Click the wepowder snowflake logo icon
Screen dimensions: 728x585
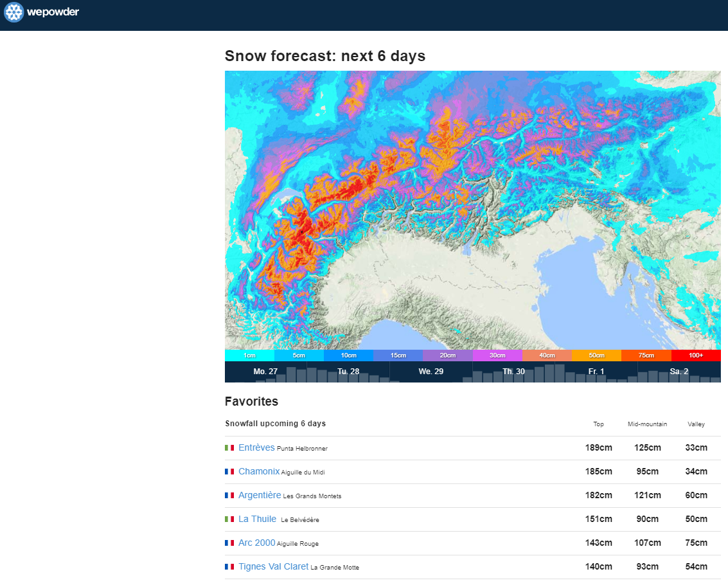[13, 12]
